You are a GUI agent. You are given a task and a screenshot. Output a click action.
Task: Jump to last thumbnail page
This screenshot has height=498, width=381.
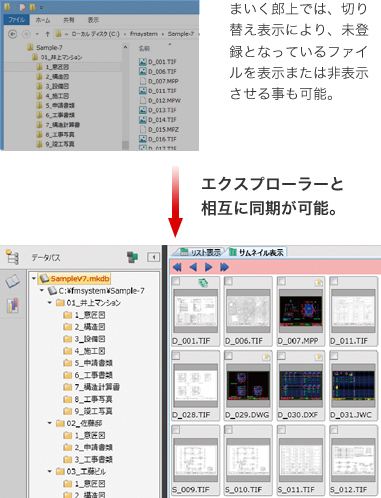pyautogui.click(x=224, y=267)
